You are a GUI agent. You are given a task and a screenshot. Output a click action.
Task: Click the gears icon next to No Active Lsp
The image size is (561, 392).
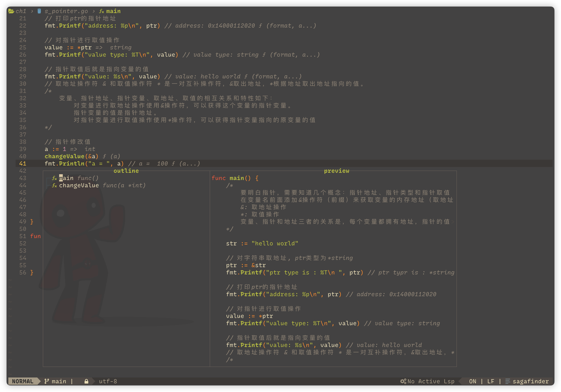click(x=403, y=381)
